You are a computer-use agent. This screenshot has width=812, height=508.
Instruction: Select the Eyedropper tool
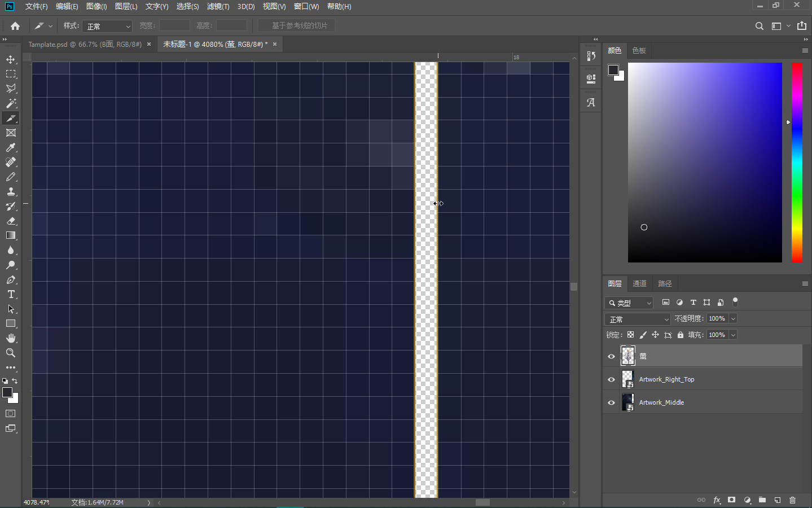(x=11, y=147)
